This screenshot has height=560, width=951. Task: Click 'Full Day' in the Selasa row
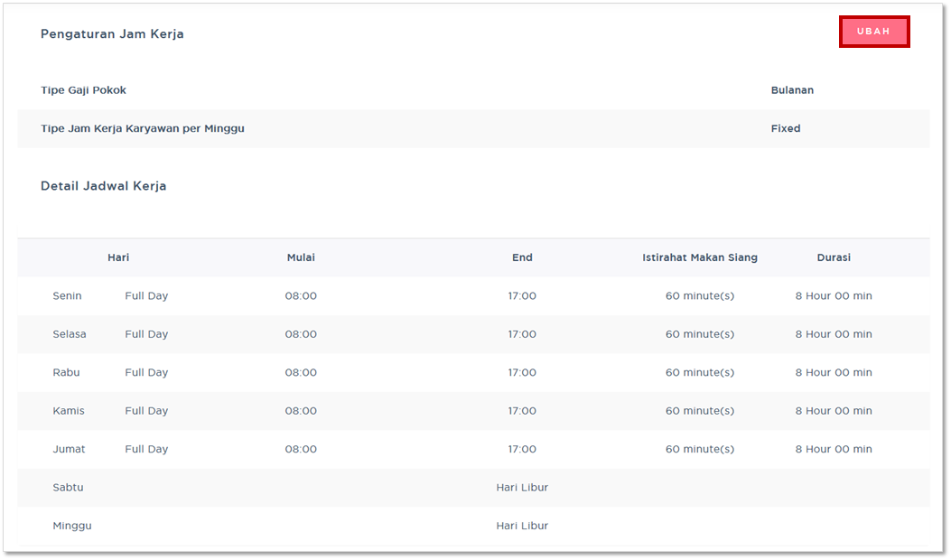pyautogui.click(x=147, y=334)
